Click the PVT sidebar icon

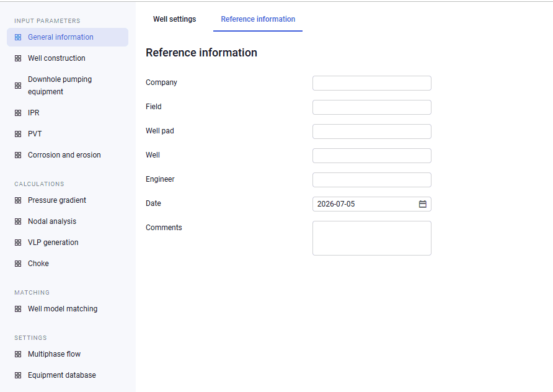pos(18,134)
